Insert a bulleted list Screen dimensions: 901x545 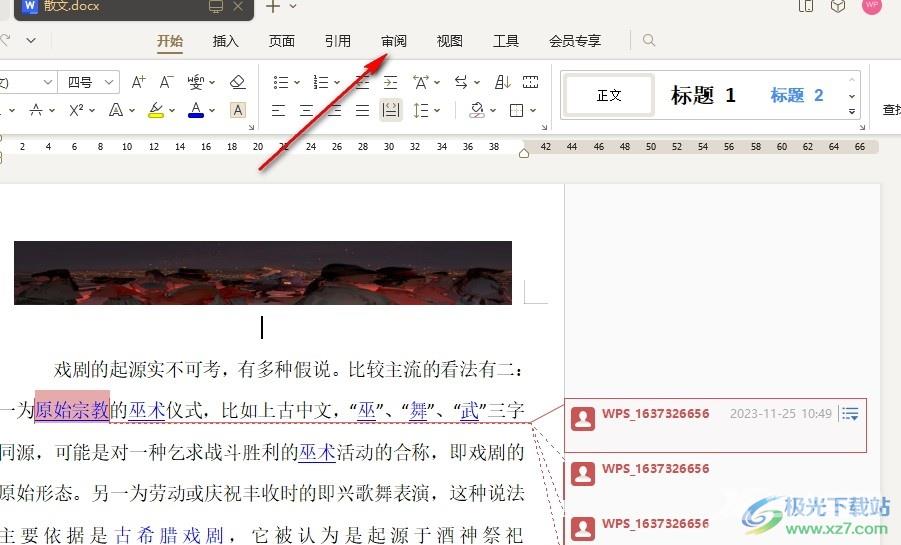(280, 82)
